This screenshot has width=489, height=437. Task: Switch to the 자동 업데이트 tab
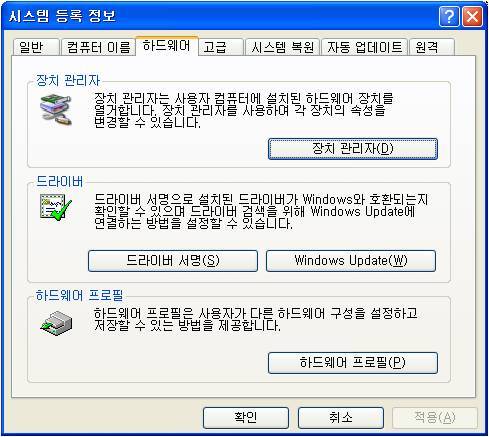click(x=364, y=47)
